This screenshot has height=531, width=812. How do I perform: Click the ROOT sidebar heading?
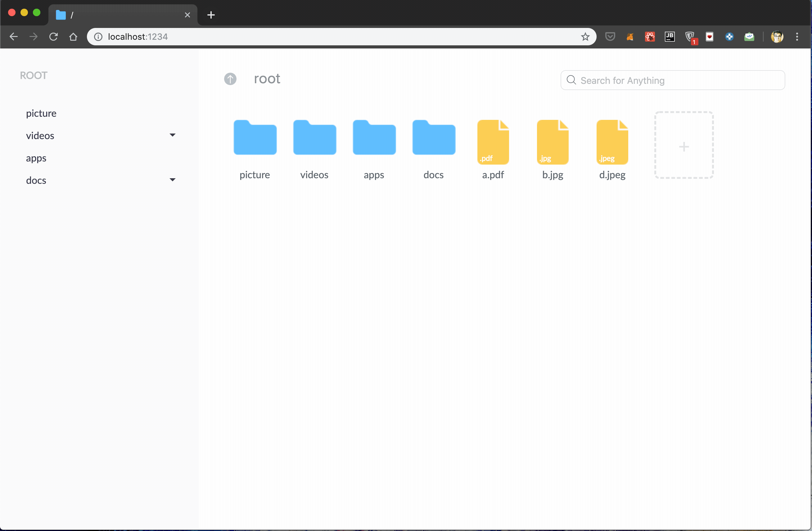(x=34, y=75)
